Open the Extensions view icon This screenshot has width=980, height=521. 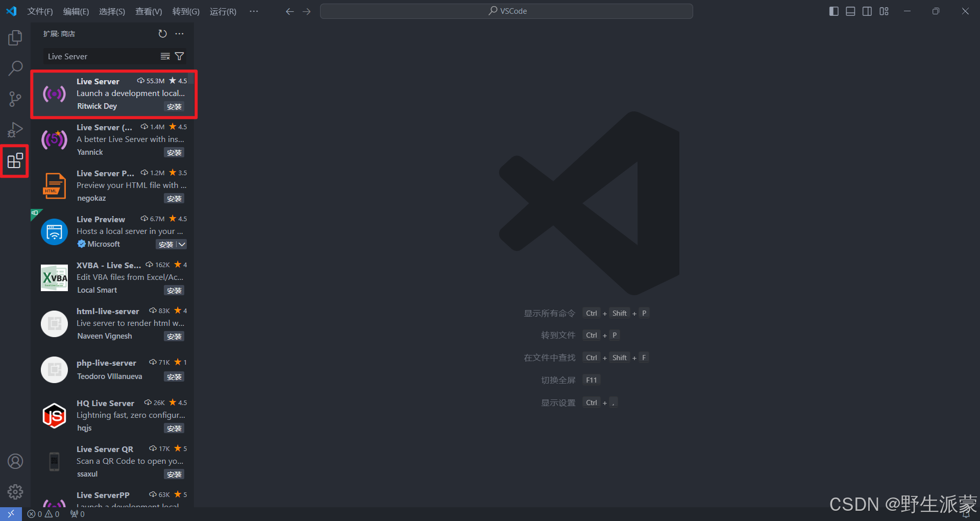pos(15,161)
